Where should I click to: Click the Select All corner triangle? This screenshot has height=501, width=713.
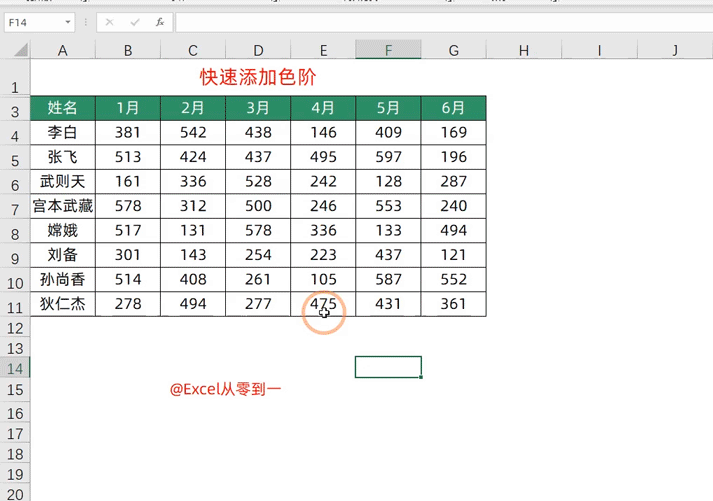[x=21, y=50]
